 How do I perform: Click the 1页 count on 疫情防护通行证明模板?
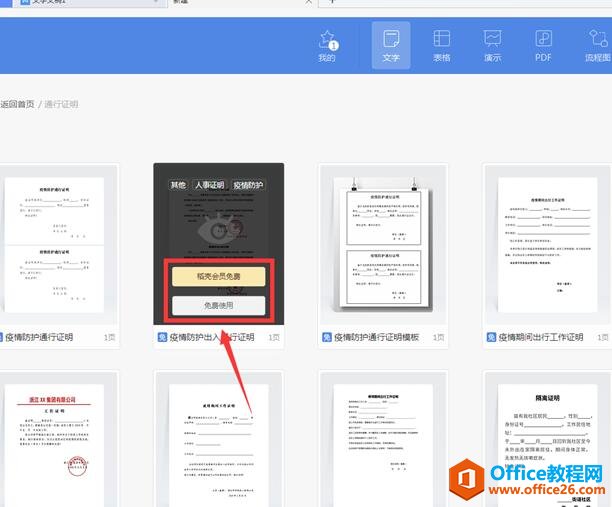click(438, 337)
